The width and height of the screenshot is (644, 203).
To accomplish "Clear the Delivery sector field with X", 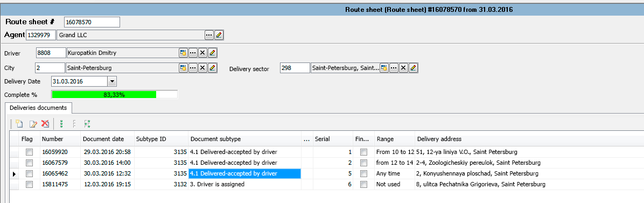I will click(x=404, y=68).
